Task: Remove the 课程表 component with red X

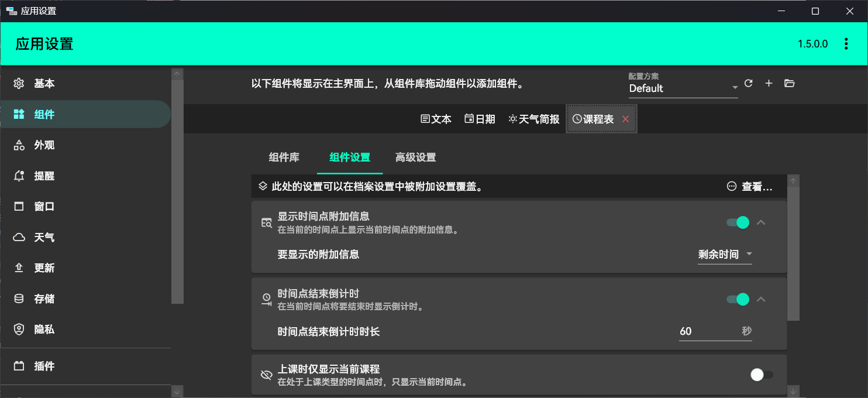Action: (625, 119)
